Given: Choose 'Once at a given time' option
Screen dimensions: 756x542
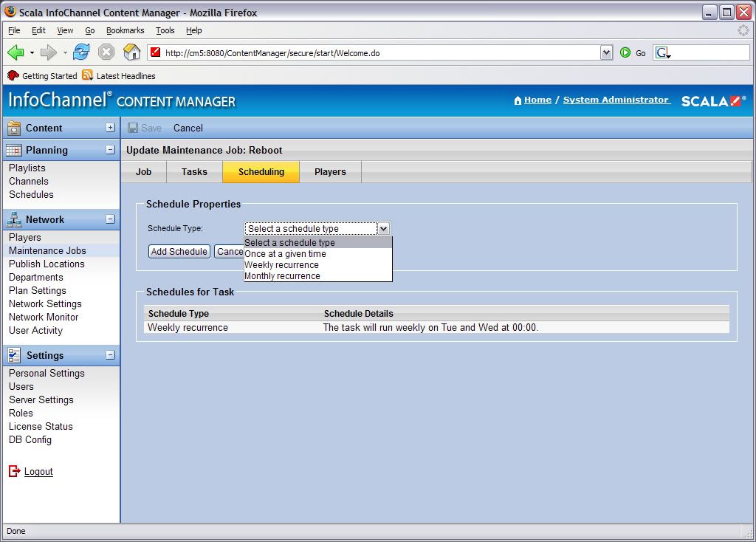Looking at the screenshot, I should [318, 253].
